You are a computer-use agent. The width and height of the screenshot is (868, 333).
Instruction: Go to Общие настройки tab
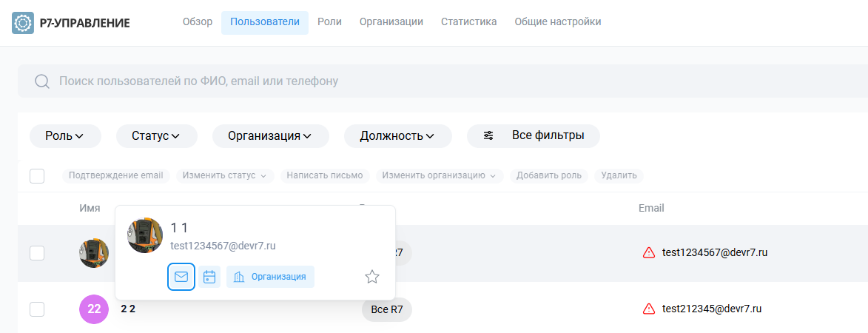point(558,22)
